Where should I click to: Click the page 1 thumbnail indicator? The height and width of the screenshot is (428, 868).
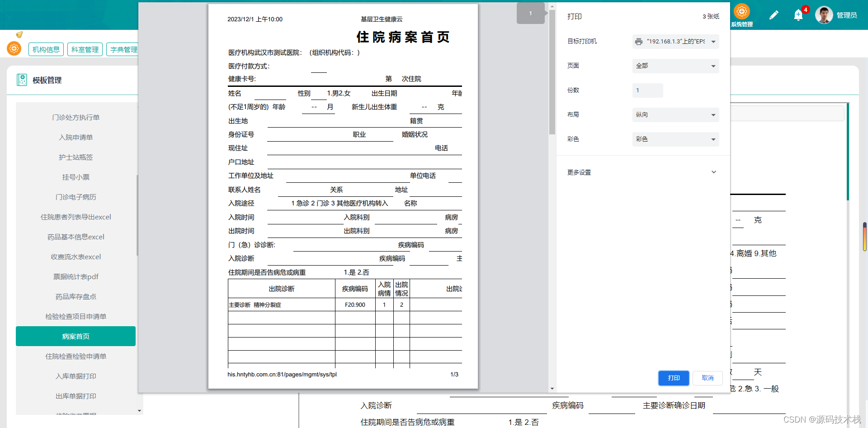tap(531, 14)
